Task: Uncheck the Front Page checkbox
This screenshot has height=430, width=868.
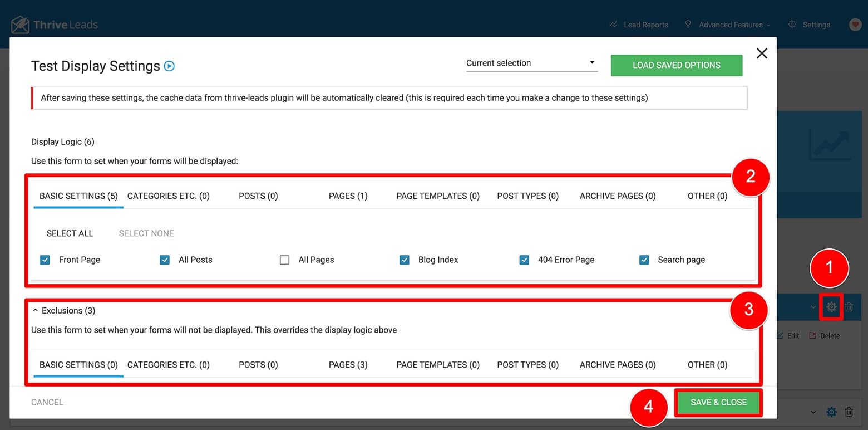Action: tap(45, 260)
